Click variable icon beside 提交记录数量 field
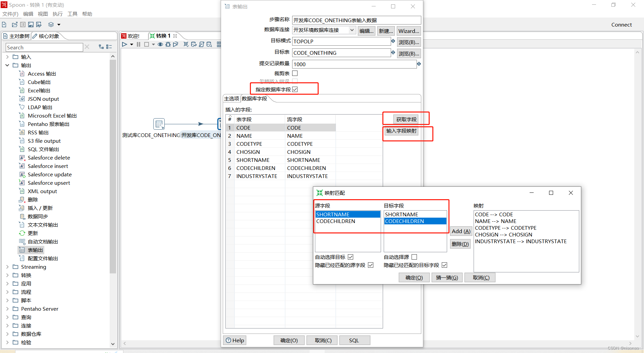This screenshot has width=644, height=353. click(419, 64)
